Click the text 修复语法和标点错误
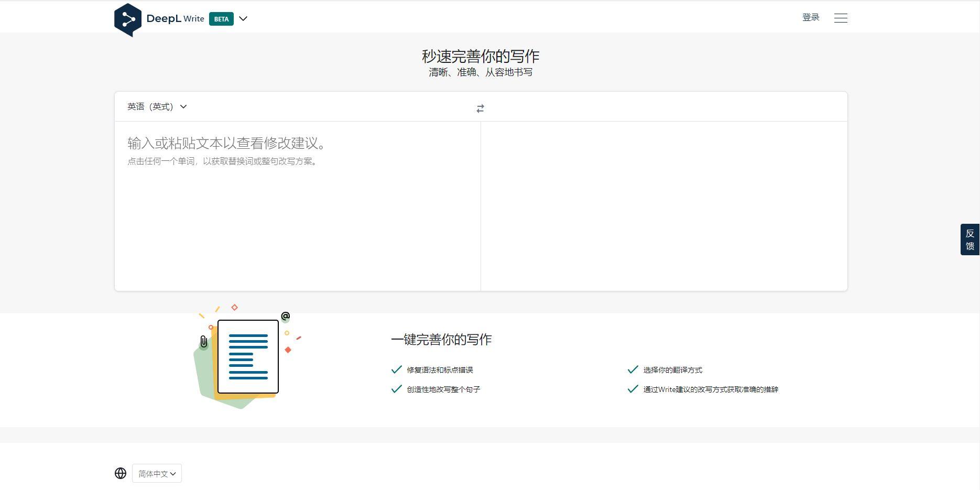 coord(440,370)
